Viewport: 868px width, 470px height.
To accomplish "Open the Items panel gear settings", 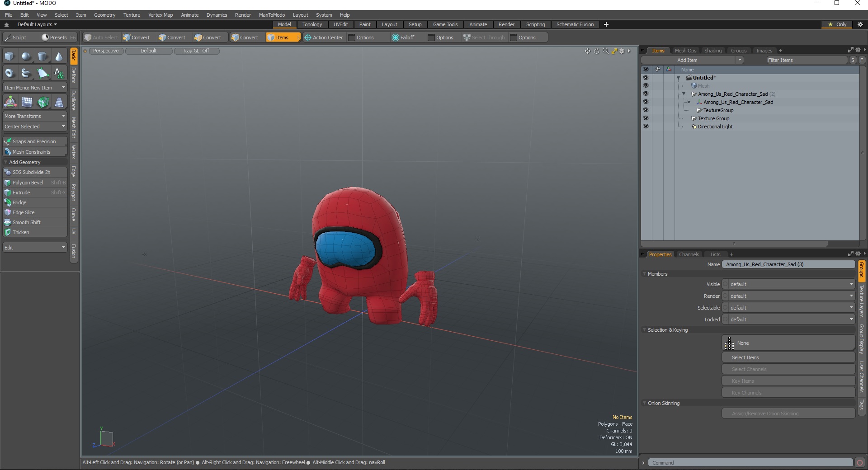I will (x=858, y=50).
